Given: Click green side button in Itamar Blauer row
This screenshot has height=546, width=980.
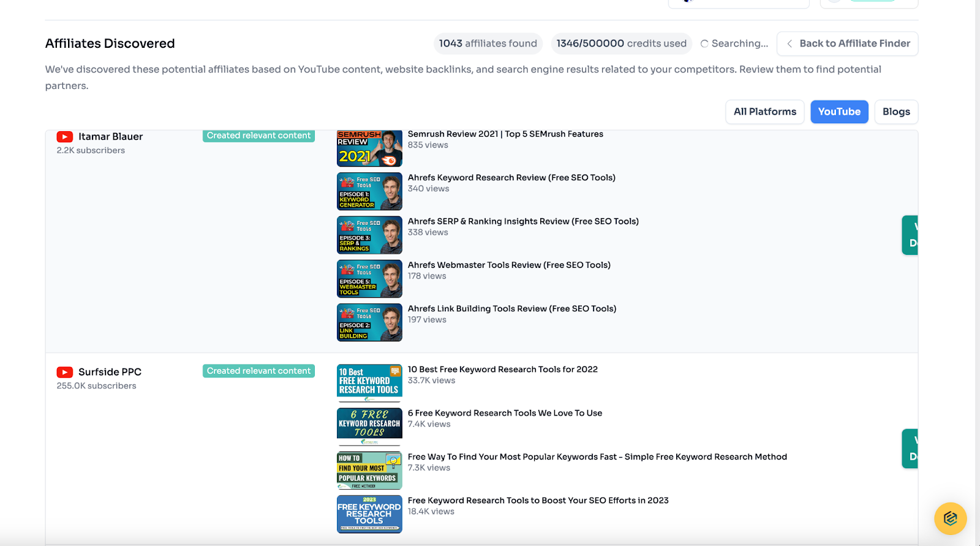Looking at the screenshot, I should point(910,235).
